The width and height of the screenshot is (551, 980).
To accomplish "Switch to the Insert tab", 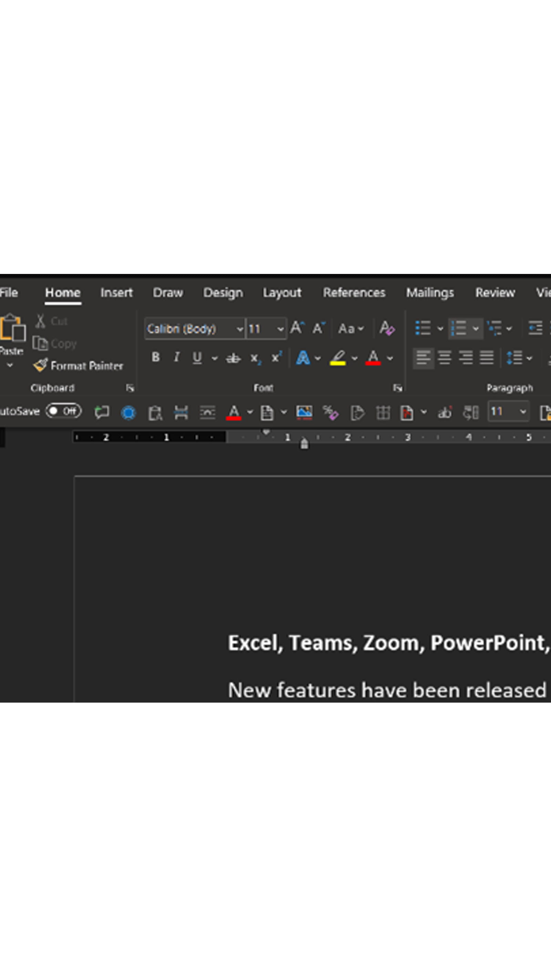I will pyautogui.click(x=116, y=293).
